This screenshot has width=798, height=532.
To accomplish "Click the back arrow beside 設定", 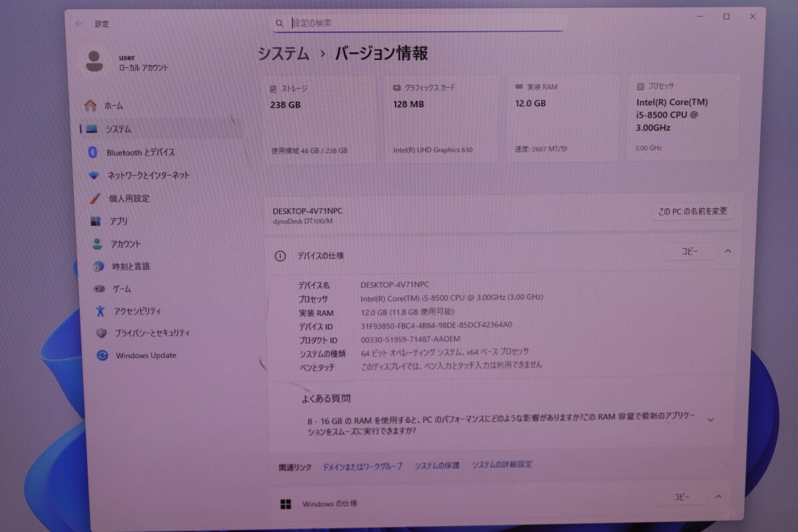I will tap(79, 24).
